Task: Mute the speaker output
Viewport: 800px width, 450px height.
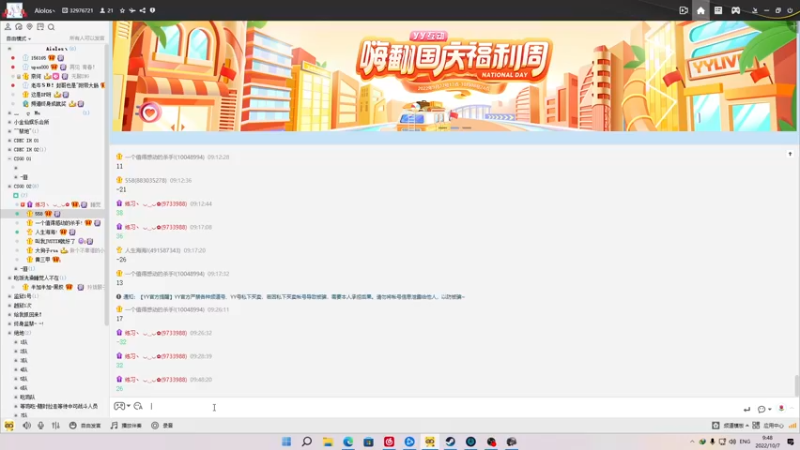Action: (x=27, y=425)
